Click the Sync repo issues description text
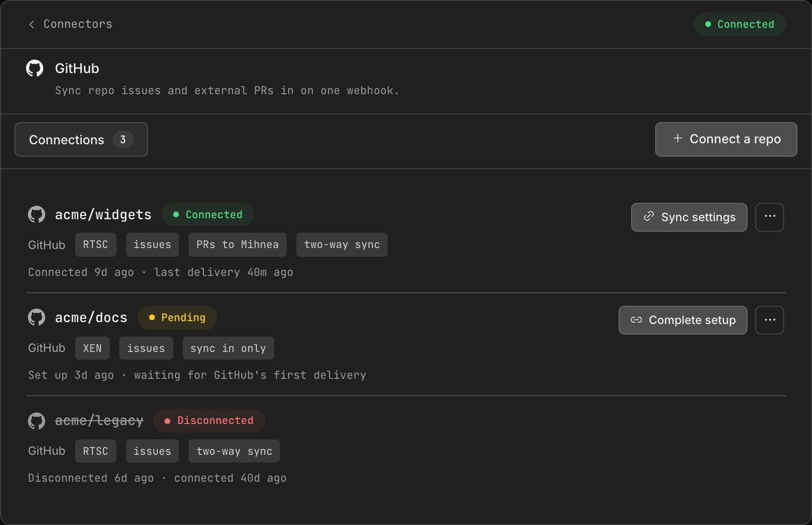The width and height of the screenshot is (812, 525). [227, 90]
